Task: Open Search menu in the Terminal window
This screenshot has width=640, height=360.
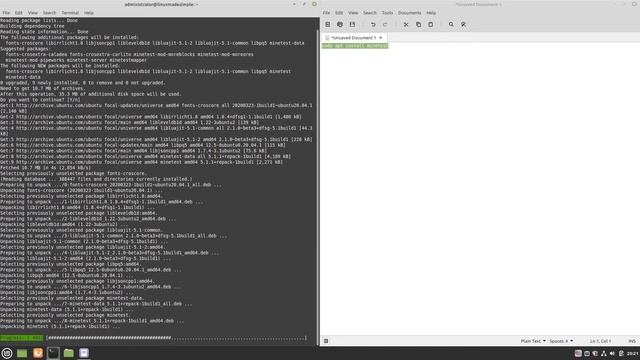Action: 49,13
